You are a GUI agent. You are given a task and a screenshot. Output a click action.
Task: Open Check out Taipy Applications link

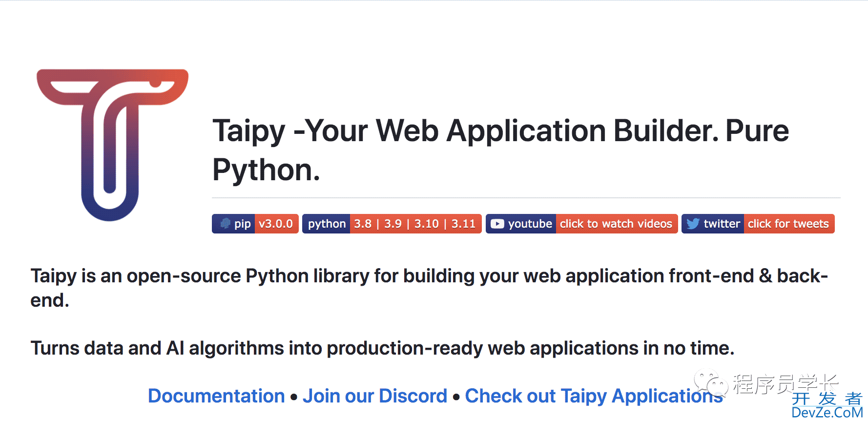[594, 396]
